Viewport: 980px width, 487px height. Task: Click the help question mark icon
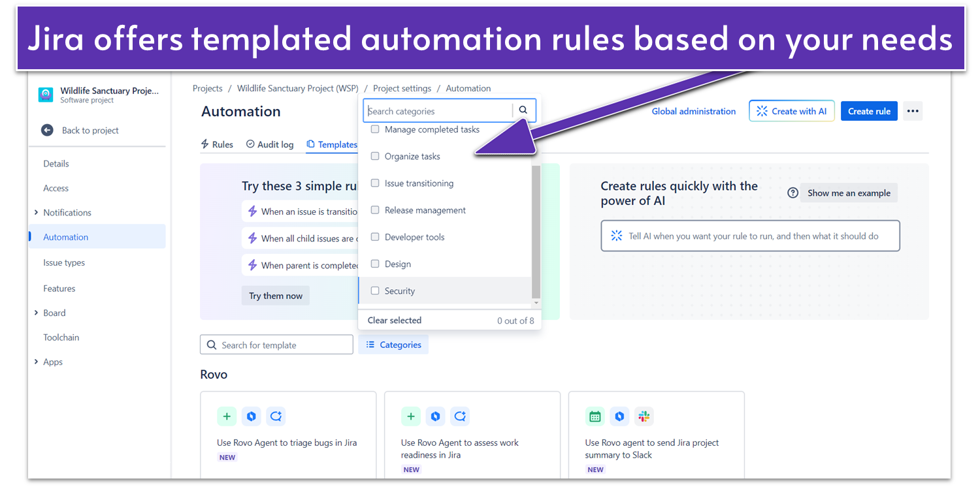pyautogui.click(x=792, y=193)
